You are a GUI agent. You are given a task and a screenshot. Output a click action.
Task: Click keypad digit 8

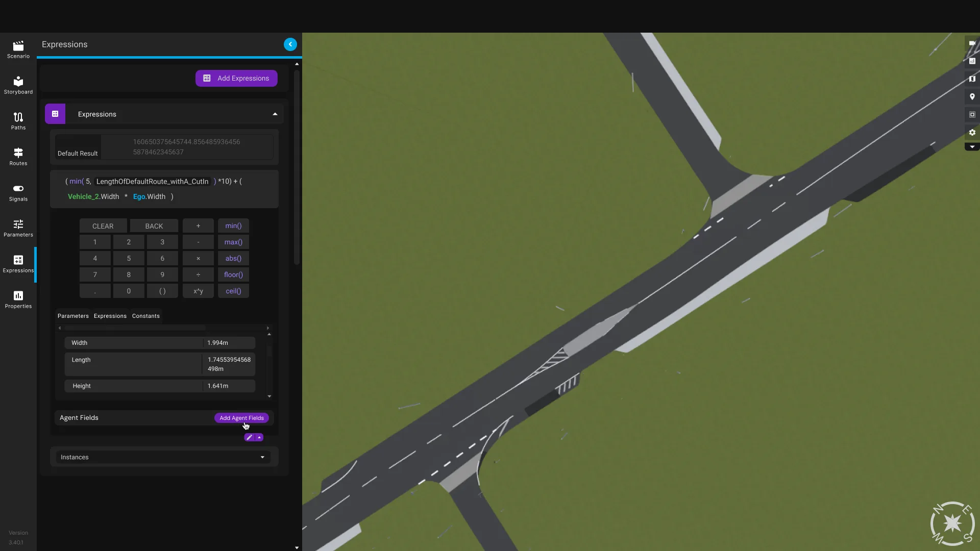[129, 275]
